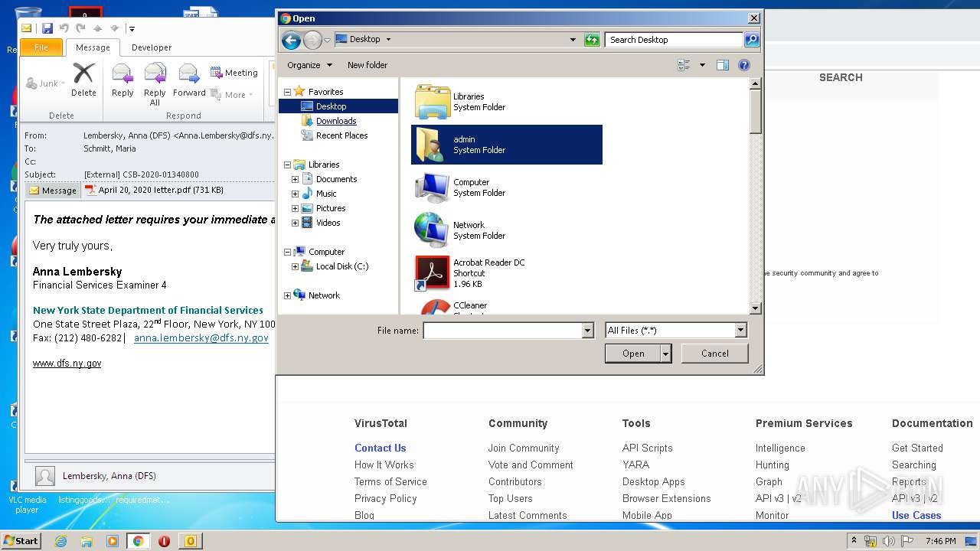The image size is (980, 551).
Task: Open Outlook File tab
Action: pos(41,47)
